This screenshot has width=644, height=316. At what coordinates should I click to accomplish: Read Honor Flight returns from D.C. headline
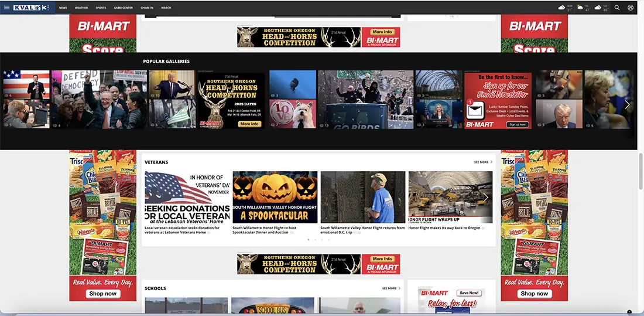coord(362,230)
